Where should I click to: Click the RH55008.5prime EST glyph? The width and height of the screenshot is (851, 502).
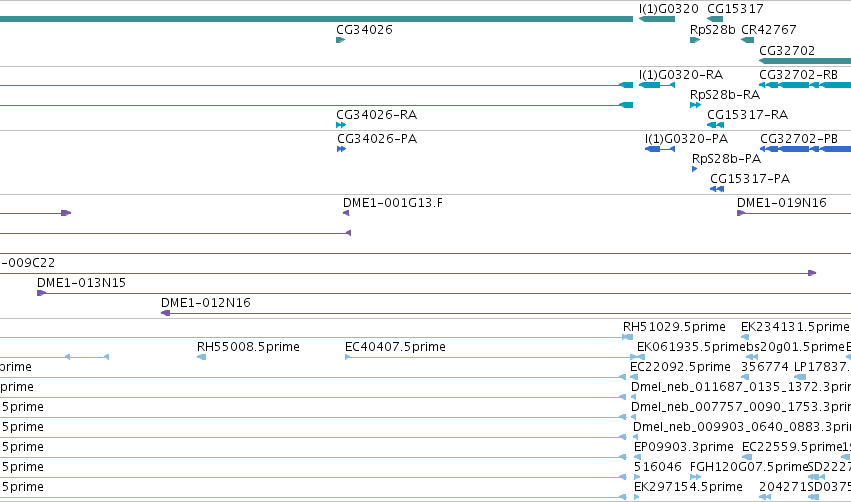pos(201,357)
